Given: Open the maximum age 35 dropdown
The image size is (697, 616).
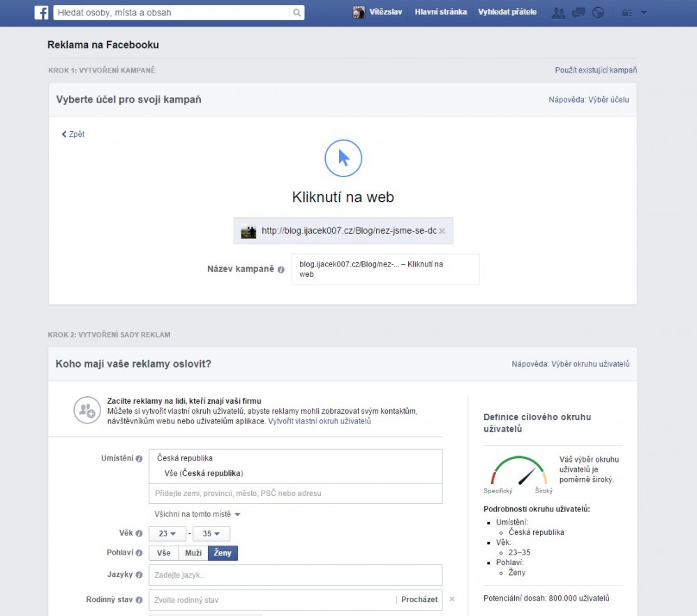Looking at the screenshot, I should (211, 534).
